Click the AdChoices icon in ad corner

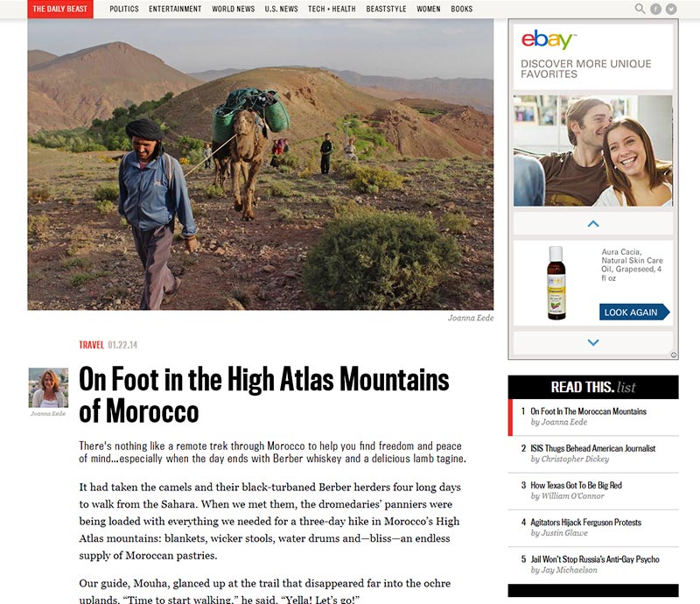click(674, 355)
